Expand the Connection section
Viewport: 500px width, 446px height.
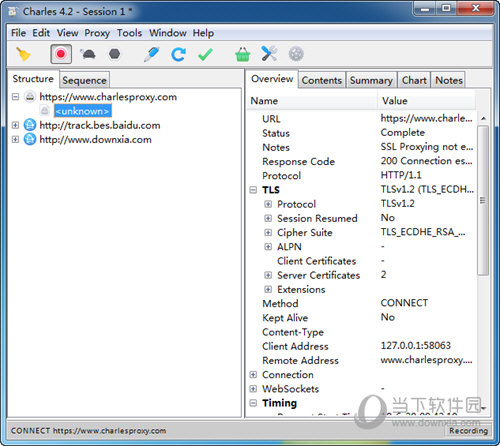click(253, 375)
